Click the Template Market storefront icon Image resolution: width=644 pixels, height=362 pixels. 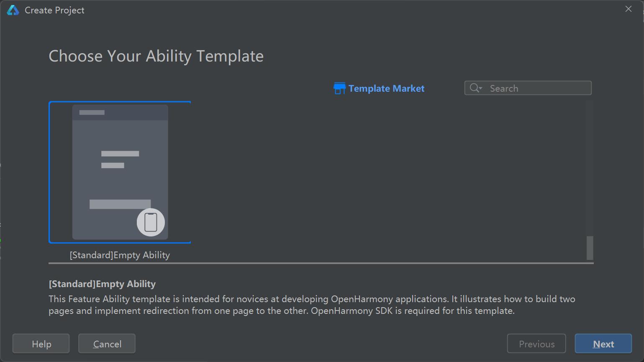pyautogui.click(x=339, y=88)
